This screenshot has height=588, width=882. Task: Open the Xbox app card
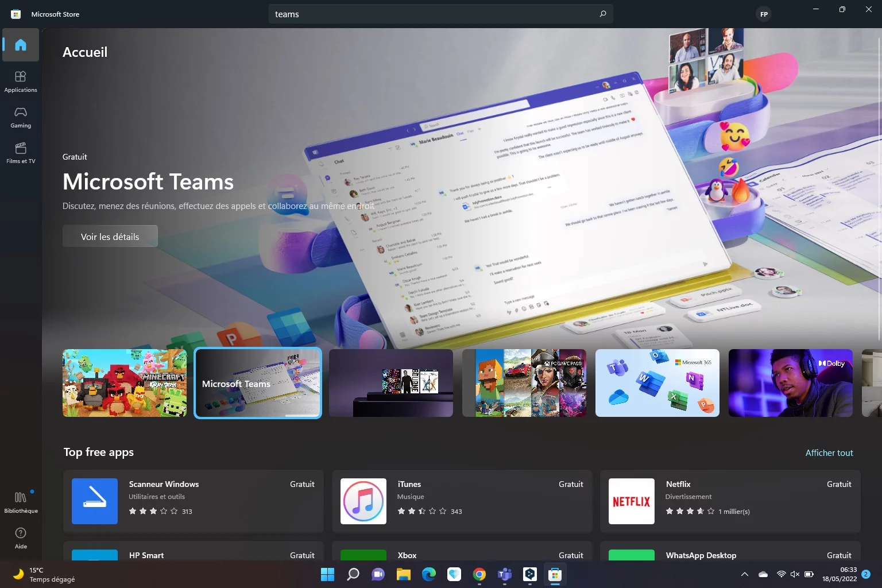(x=462, y=551)
